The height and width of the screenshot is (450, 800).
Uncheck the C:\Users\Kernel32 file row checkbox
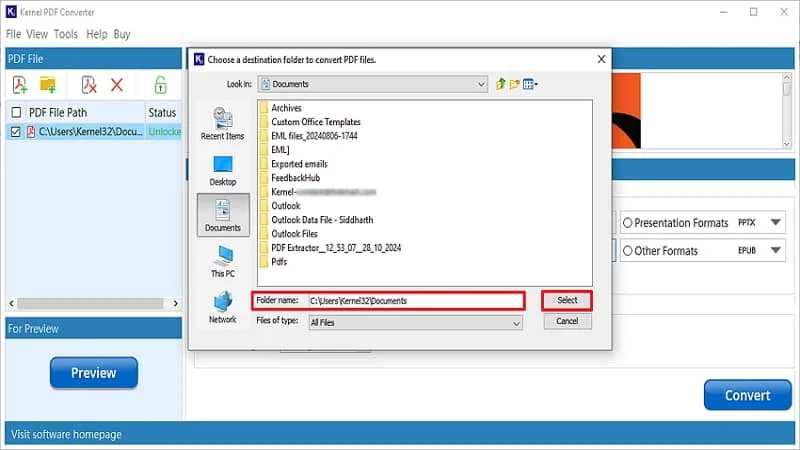(16, 132)
